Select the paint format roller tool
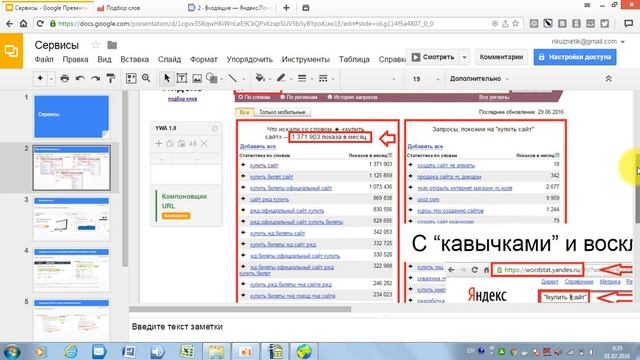Image resolution: width=640 pixels, height=360 pixels. [111, 78]
